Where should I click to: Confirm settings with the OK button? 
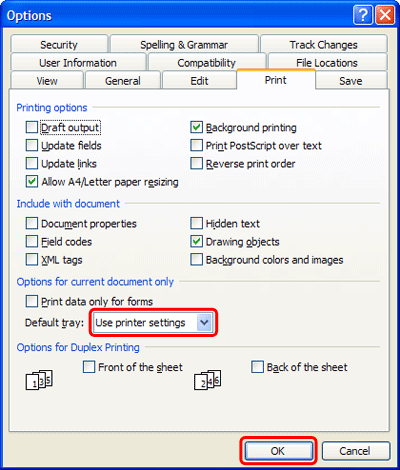278,451
